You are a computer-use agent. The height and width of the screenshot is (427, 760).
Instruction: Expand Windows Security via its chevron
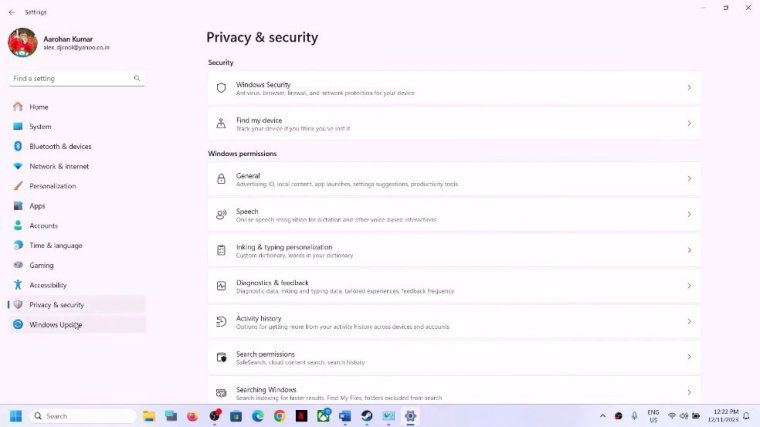click(x=689, y=88)
